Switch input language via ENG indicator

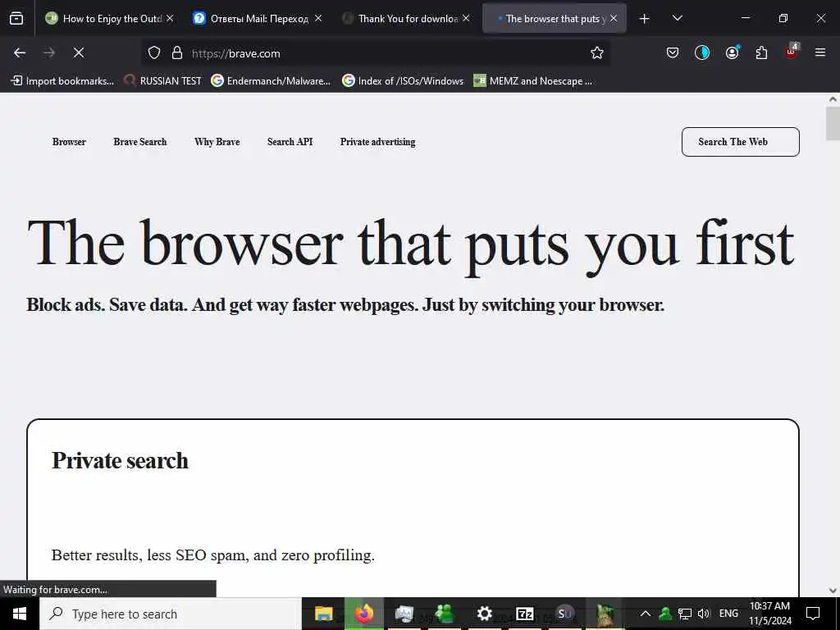pos(728,614)
